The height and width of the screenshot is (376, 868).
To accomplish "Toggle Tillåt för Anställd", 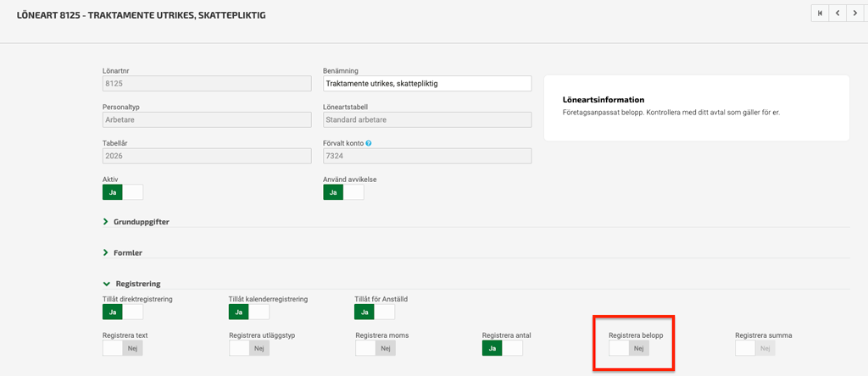I will [x=375, y=312].
